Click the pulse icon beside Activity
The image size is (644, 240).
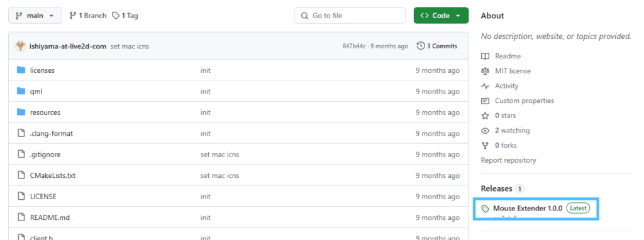[485, 85]
